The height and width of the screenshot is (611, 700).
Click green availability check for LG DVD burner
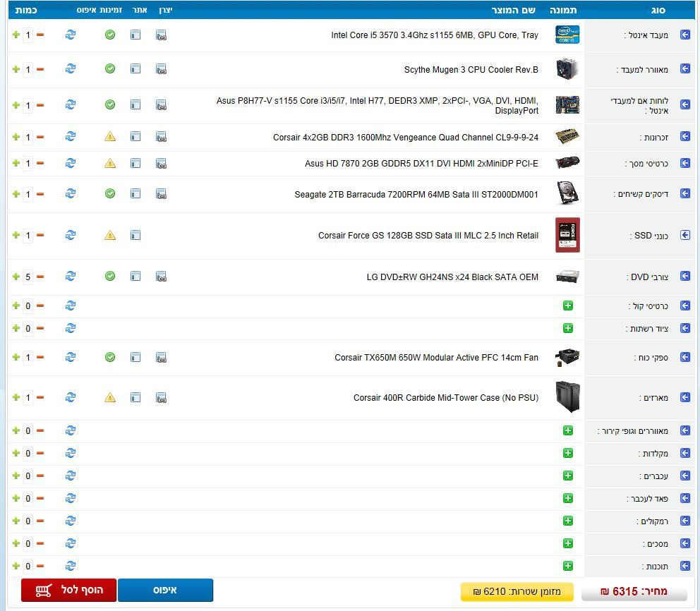(x=110, y=277)
